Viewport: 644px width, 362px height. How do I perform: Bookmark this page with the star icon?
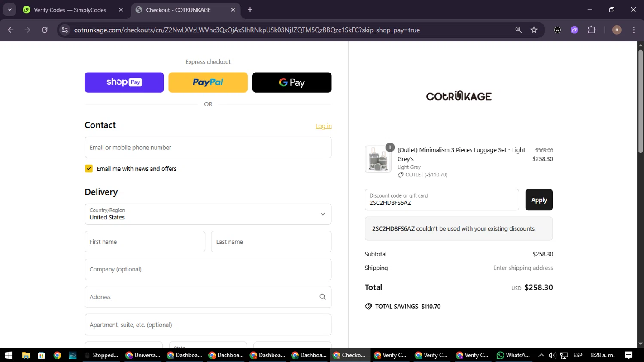pyautogui.click(x=534, y=30)
